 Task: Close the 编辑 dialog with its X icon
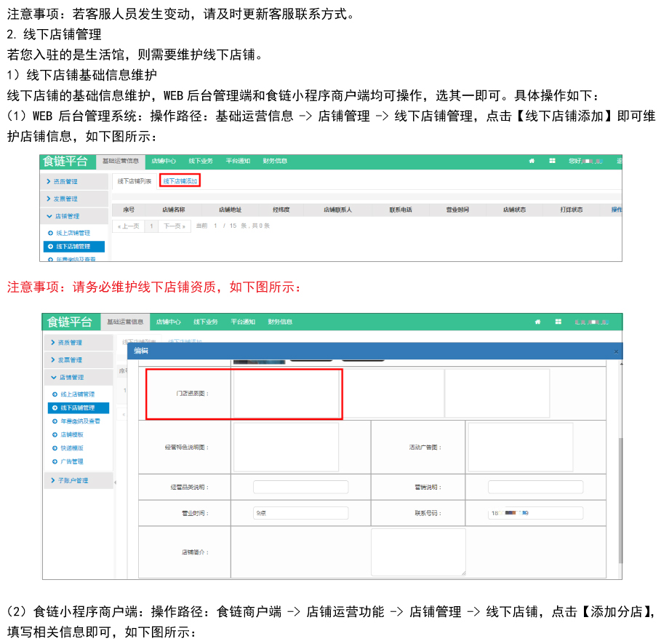pyautogui.click(x=616, y=351)
